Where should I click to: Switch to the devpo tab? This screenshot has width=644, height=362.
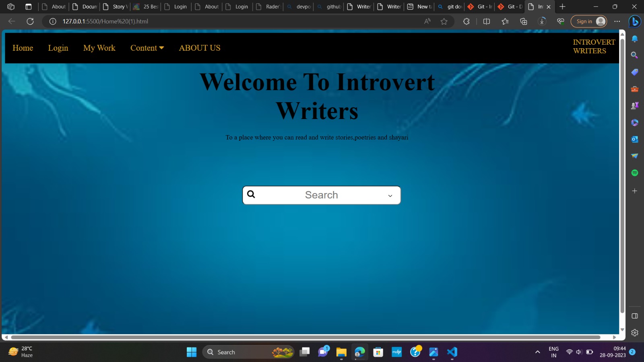pyautogui.click(x=299, y=6)
